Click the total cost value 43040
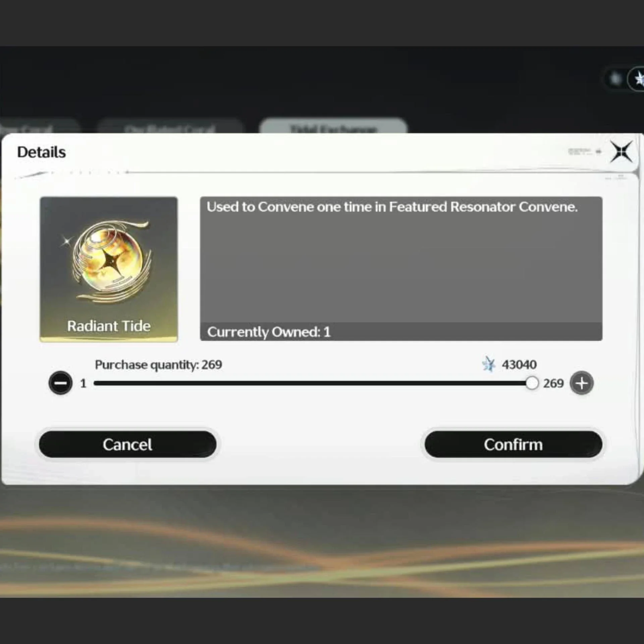 click(x=519, y=365)
